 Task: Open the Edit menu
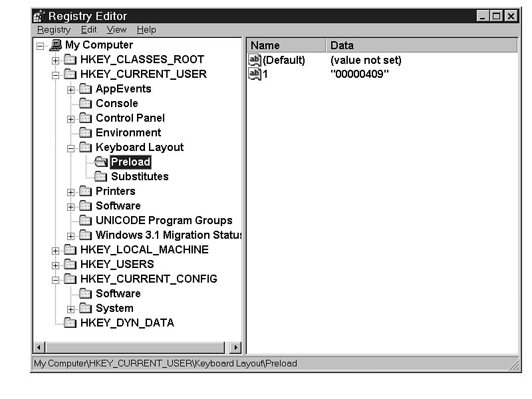point(88,30)
